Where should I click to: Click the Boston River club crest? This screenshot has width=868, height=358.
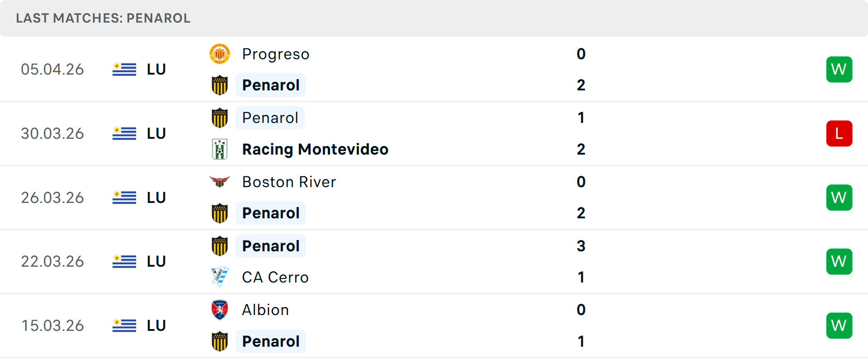click(220, 182)
